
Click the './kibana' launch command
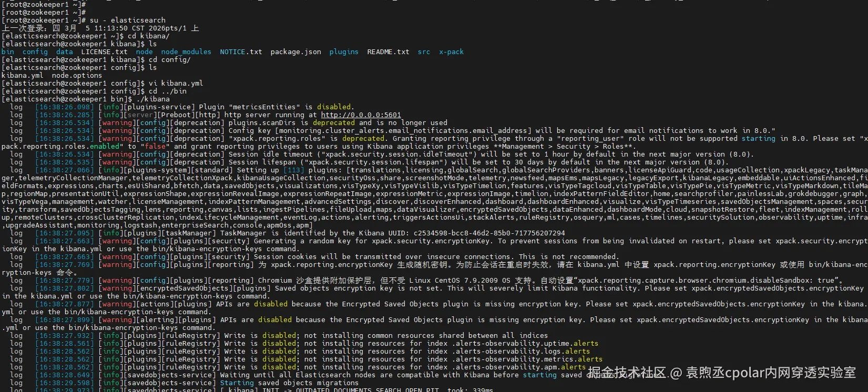[152, 99]
